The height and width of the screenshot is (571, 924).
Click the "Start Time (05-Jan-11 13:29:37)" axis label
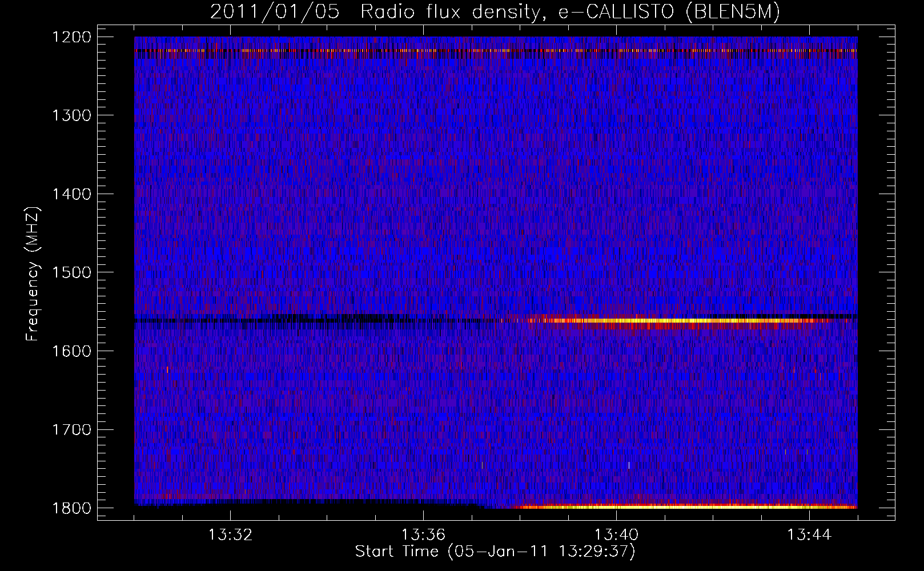pyautogui.click(x=495, y=552)
